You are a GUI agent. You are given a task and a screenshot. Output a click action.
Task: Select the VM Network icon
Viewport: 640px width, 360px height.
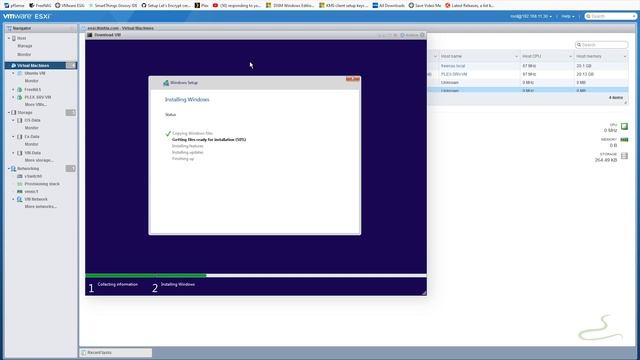coord(20,199)
